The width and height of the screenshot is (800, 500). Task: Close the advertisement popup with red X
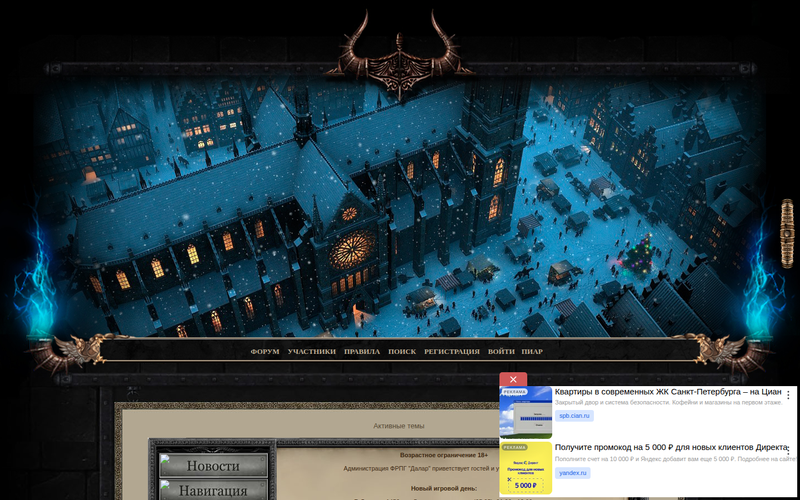(513, 380)
